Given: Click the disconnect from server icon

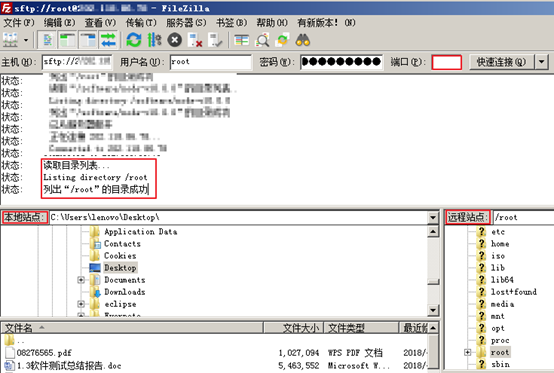Looking at the screenshot, I should tap(195, 40).
